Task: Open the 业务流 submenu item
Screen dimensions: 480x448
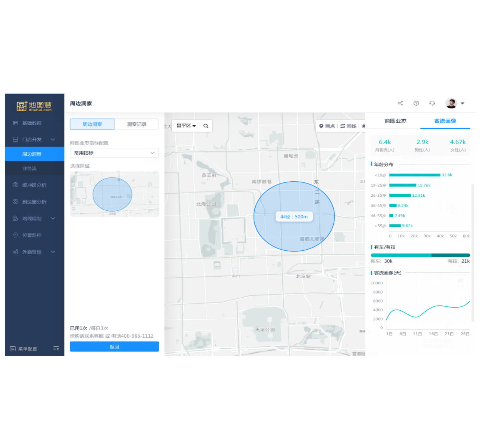Action: click(30, 169)
